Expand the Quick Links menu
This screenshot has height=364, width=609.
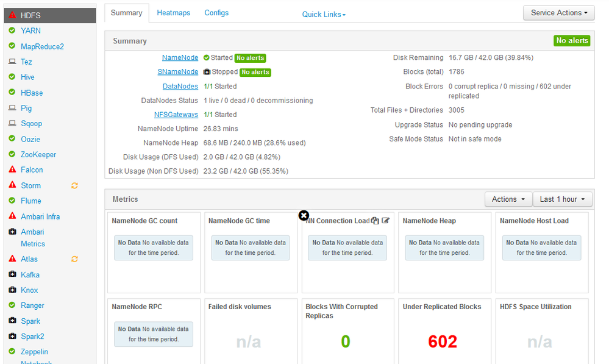click(x=324, y=15)
